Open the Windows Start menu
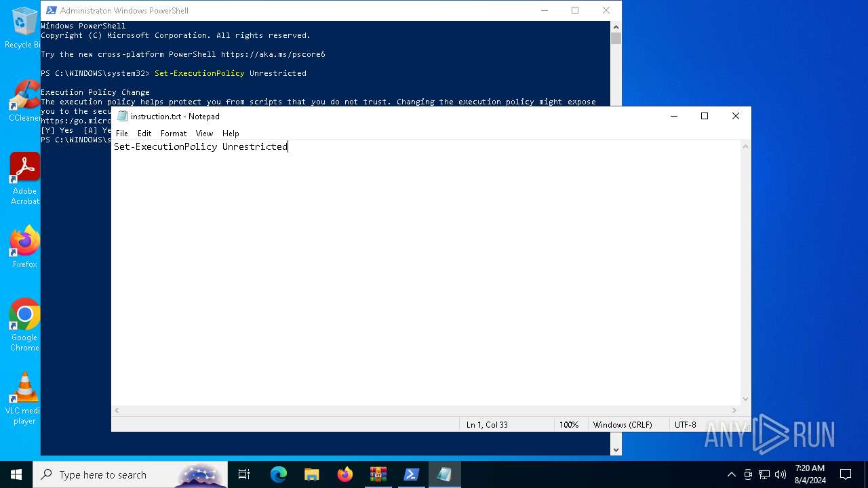 tap(16, 474)
